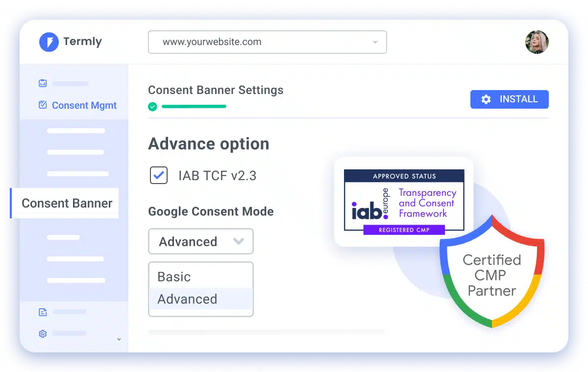This screenshot has height=372, width=588.
Task: Click the policy document icon in sidebar
Action: [43, 312]
